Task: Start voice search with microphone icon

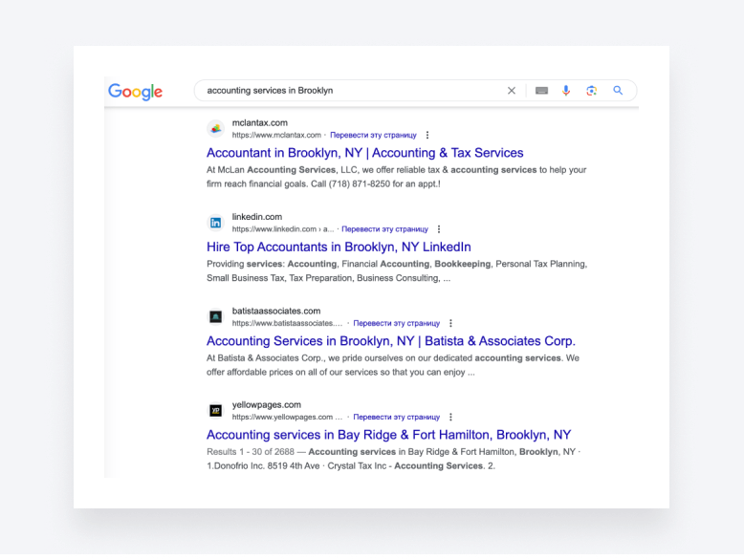Action: pos(566,91)
